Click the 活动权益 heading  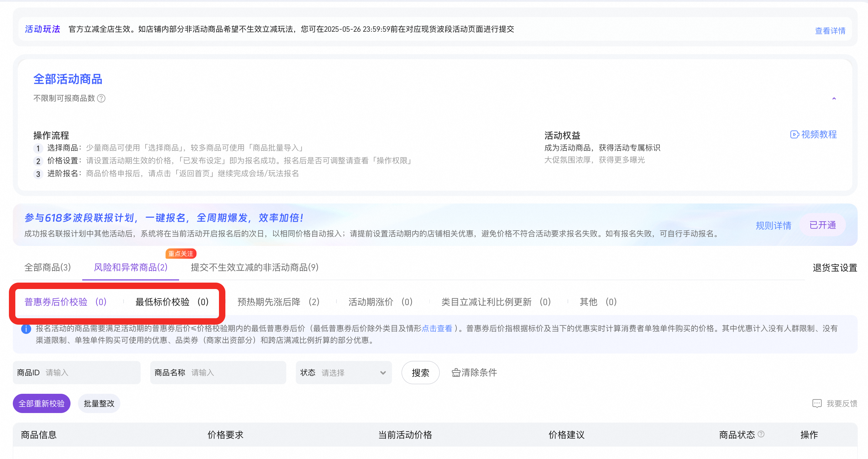tap(562, 135)
